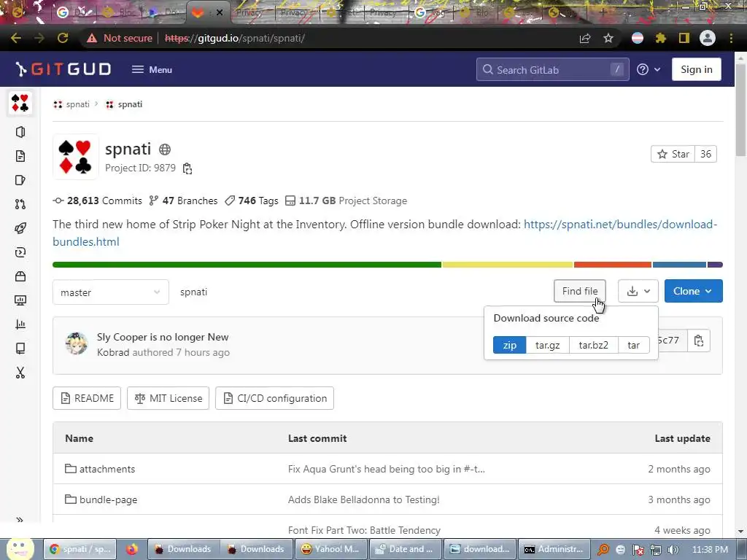
Task: Open the attachments folder
Action: (107, 469)
